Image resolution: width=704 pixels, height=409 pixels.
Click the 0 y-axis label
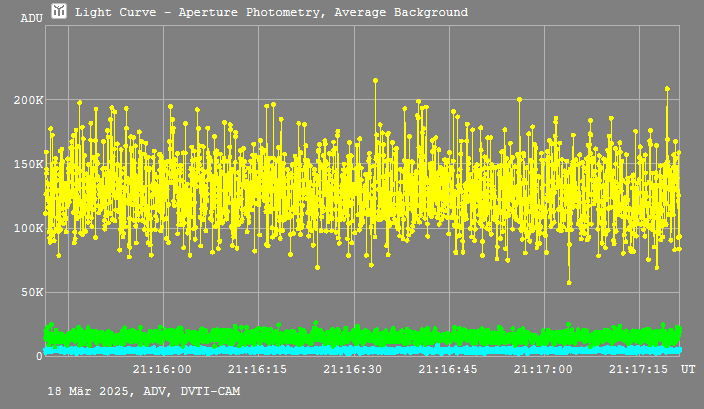[40, 356]
